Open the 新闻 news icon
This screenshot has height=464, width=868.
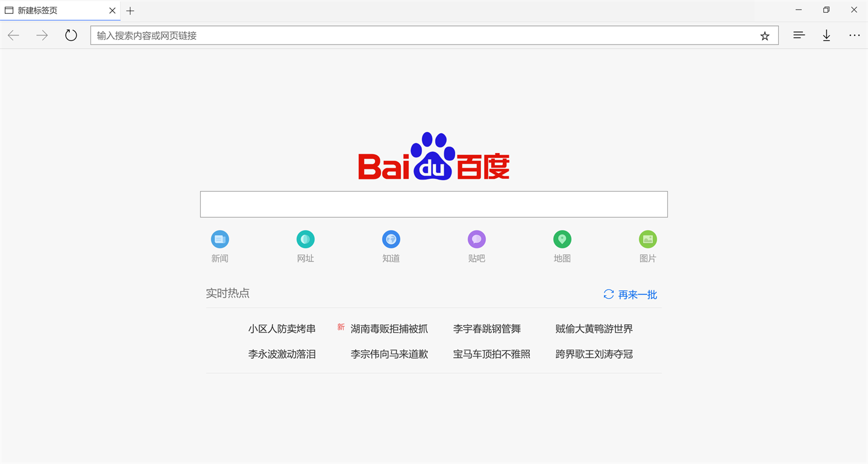220,247
